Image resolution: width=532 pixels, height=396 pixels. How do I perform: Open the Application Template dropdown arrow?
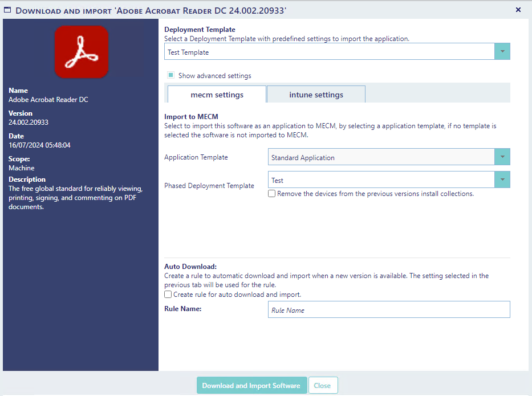(x=502, y=157)
